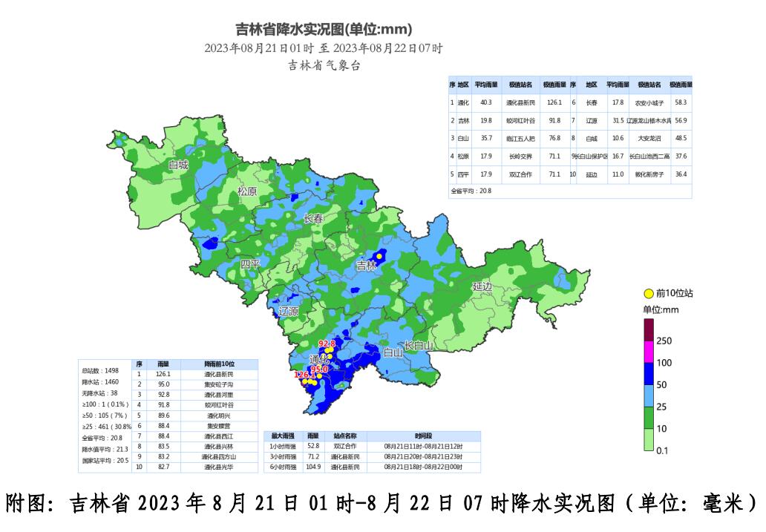Click the map title 吉林省降水实况图
Screen dimensions: 766x532
[324, 30]
